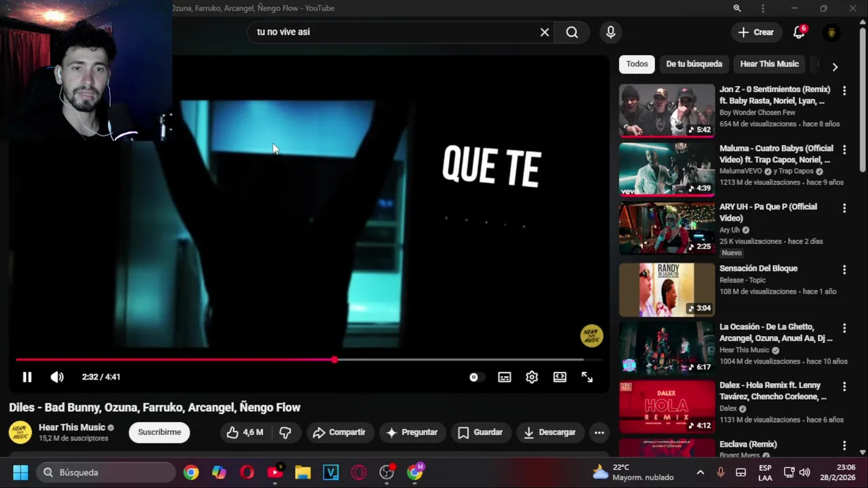This screenshot has width=868, height=488.
Task: Click the Preguntar button
Action: coord(412,432)
